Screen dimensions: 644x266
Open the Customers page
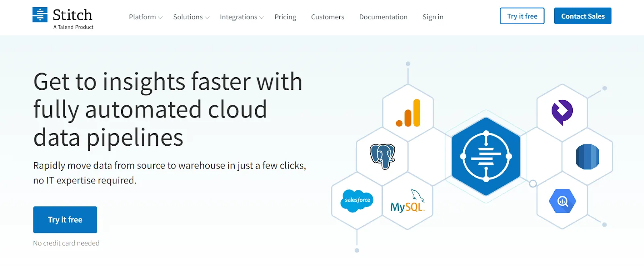click(x=328, y=17)
